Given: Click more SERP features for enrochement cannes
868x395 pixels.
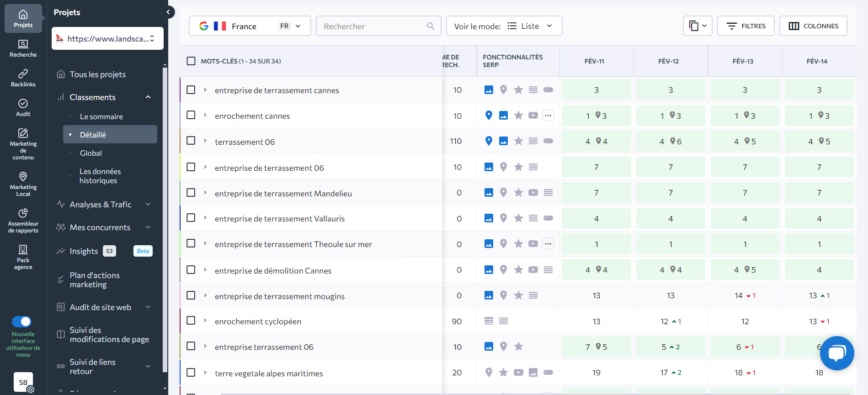Looking at the screenshot, I should 548,116.
